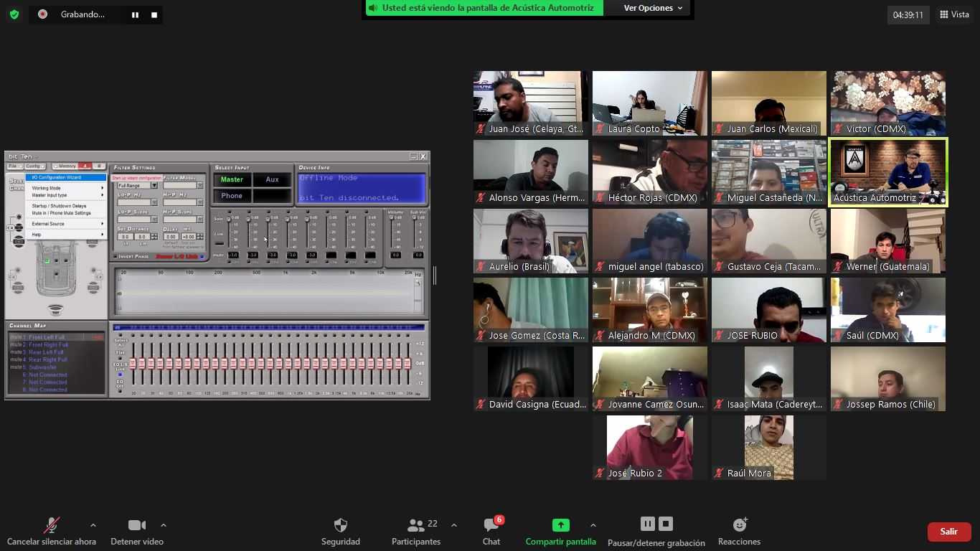
Task: Select I/O Configuration Wizard menu entry
Action: point(66,177)
